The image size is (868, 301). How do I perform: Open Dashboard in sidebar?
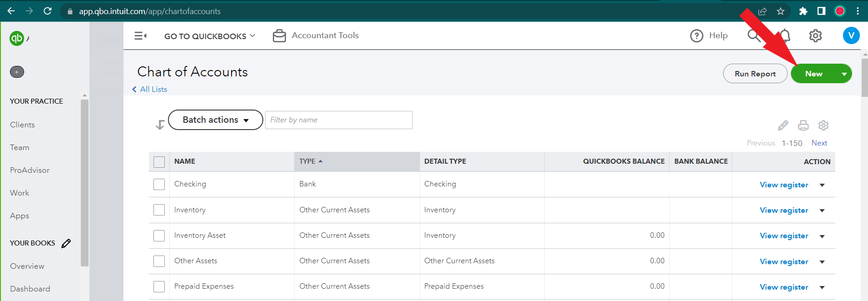[30, 289]
